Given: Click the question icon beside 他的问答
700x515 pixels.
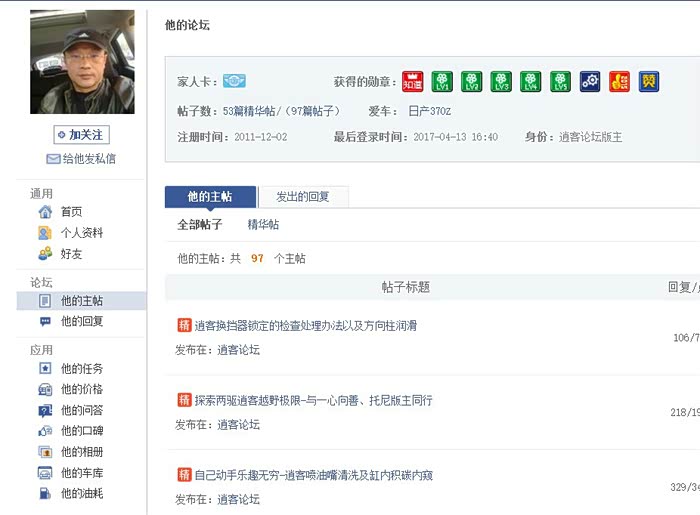Looking at the screenshot, I should 45,410.
